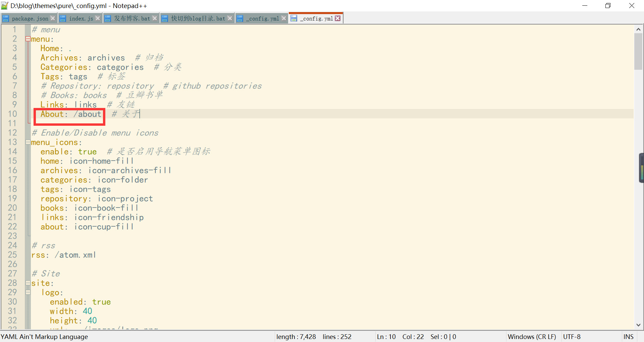Screen dimensions: 644x342
Task: Click the '# Repository: repository' comment line
Action: [151, 86]
